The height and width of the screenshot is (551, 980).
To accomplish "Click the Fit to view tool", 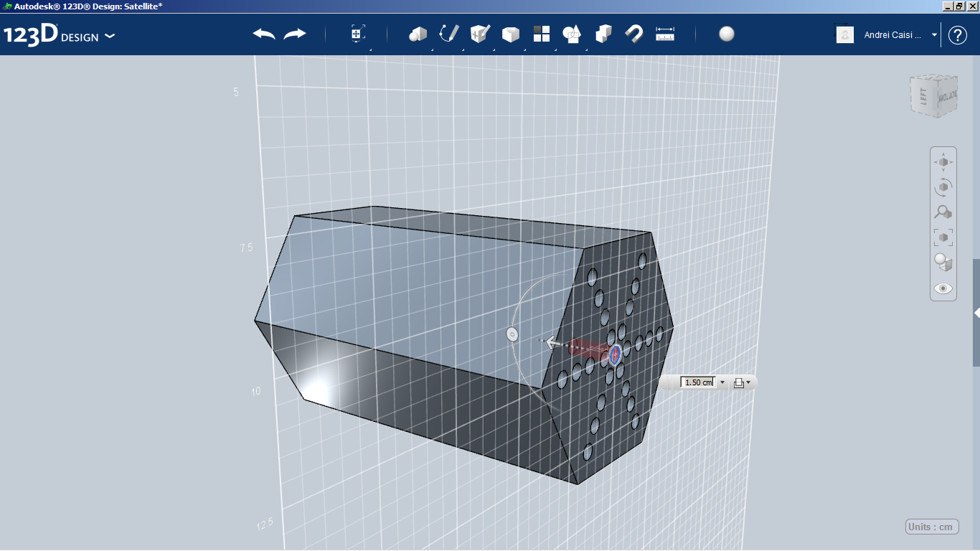I will [943, 237].
